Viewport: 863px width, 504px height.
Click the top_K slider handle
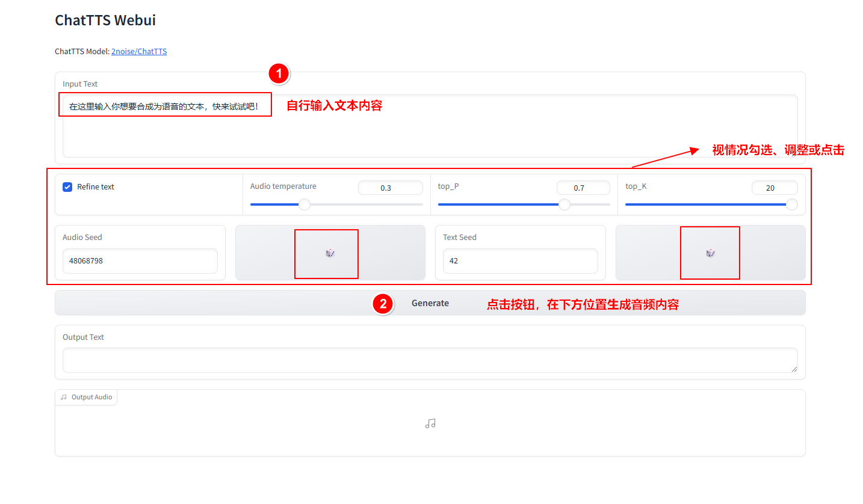(x=792, y=204)
